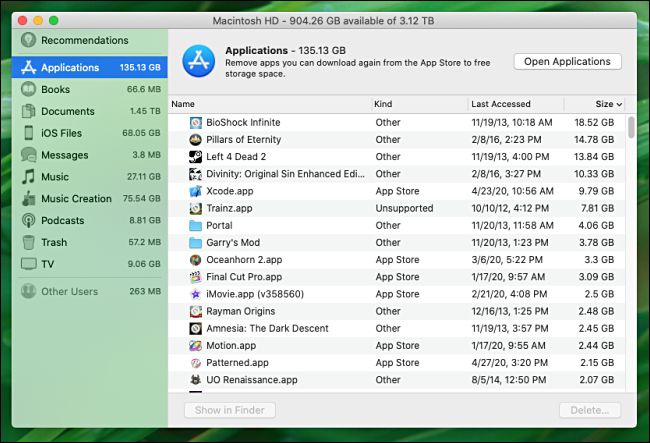
Task: Click the 135.13 GB Applications sidebar size
Action: [x=140, y=68]
